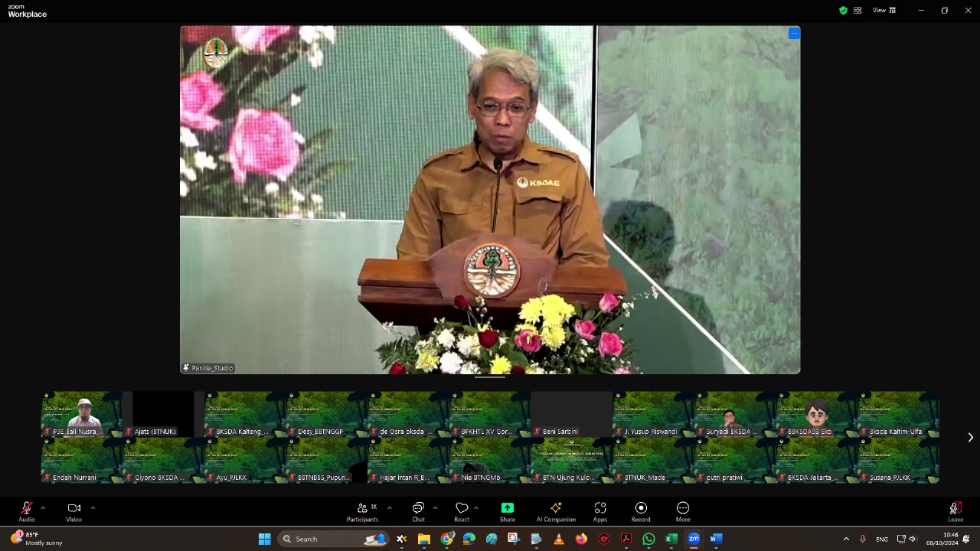The width and height of the screenshot is (980, 551).
Task: Click the three-dots menu on speaker video
Action: (794, 33)
